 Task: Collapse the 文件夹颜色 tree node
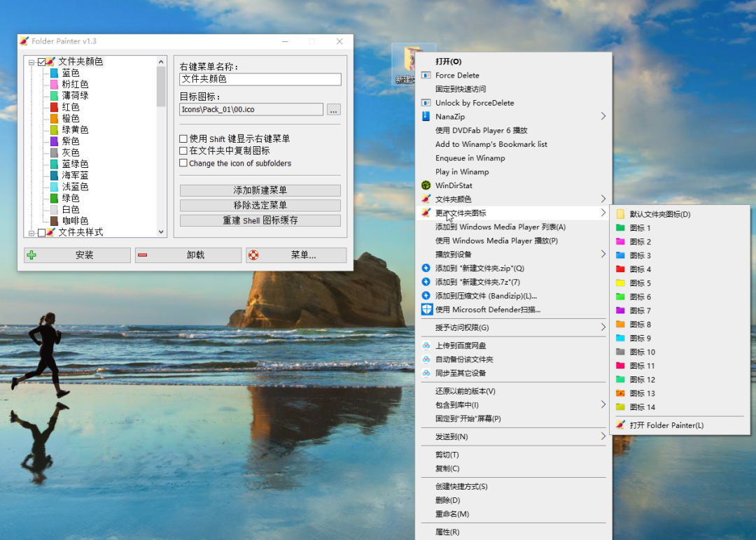click(x=30, y=61)
